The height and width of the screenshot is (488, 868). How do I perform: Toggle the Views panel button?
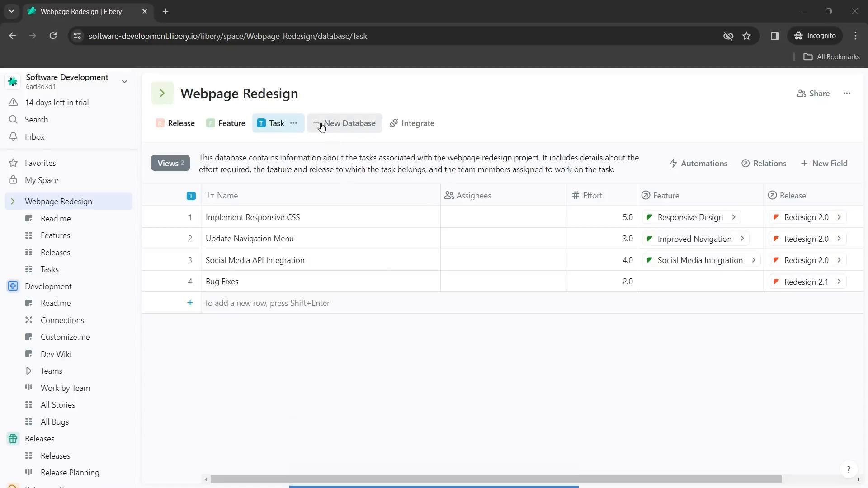(170, 163)
